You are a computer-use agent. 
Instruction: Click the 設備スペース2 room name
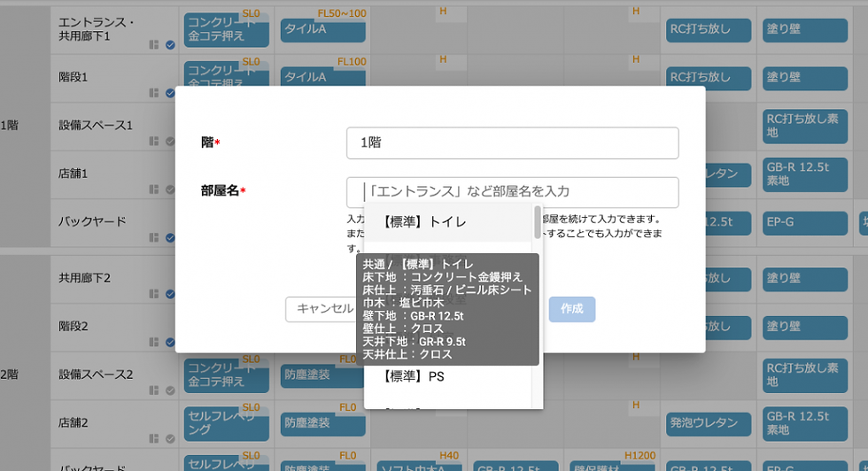point(96,374)
